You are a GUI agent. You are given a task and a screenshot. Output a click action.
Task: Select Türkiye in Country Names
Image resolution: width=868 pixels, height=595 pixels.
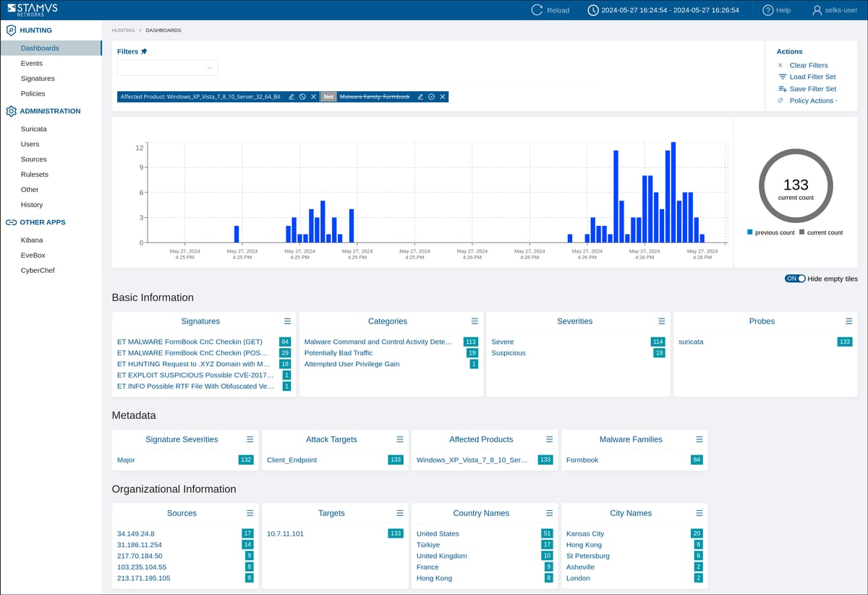[x=428, y=544]
